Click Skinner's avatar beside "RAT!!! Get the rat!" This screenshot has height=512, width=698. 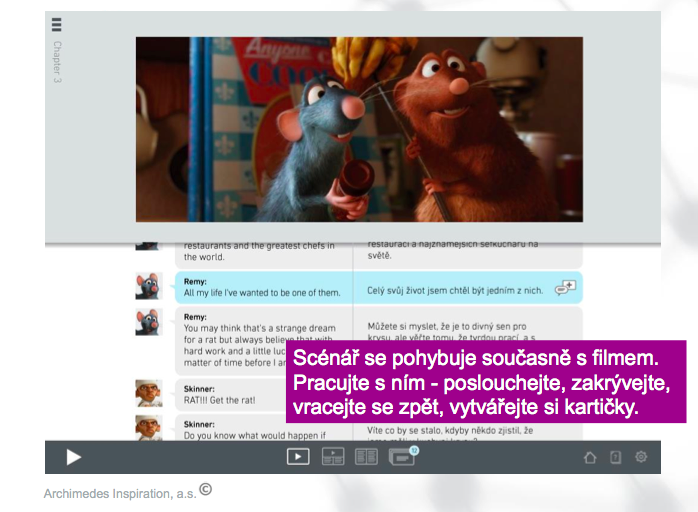(x=148, y=393)
